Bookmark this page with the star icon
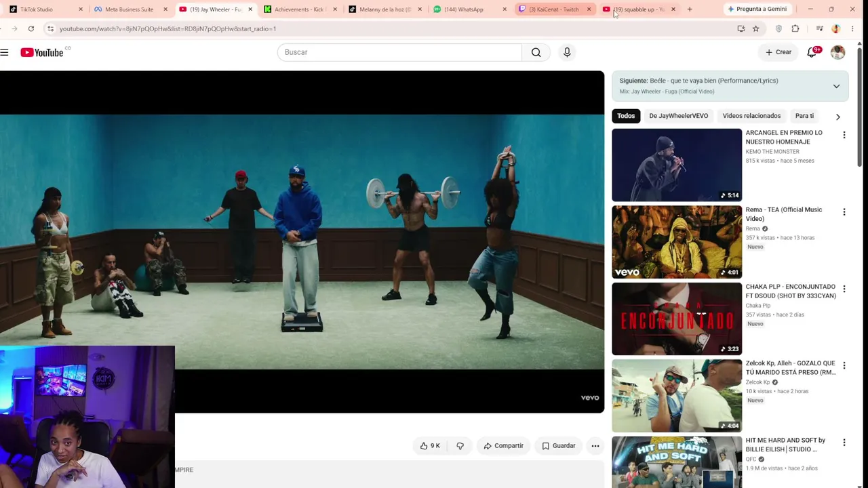 (x=756, y=28)
